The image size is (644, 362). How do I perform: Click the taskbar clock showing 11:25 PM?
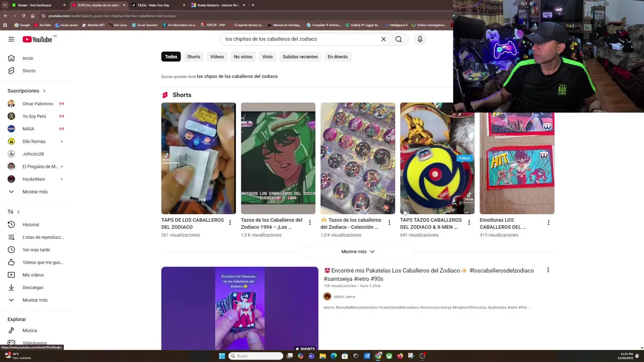[626, 356]
